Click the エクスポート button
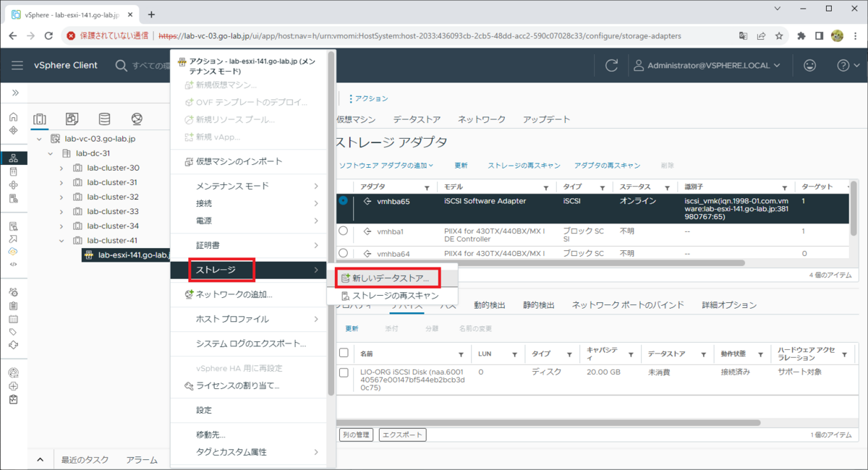The height and width of the screenshot is (470, 868). 402,435
